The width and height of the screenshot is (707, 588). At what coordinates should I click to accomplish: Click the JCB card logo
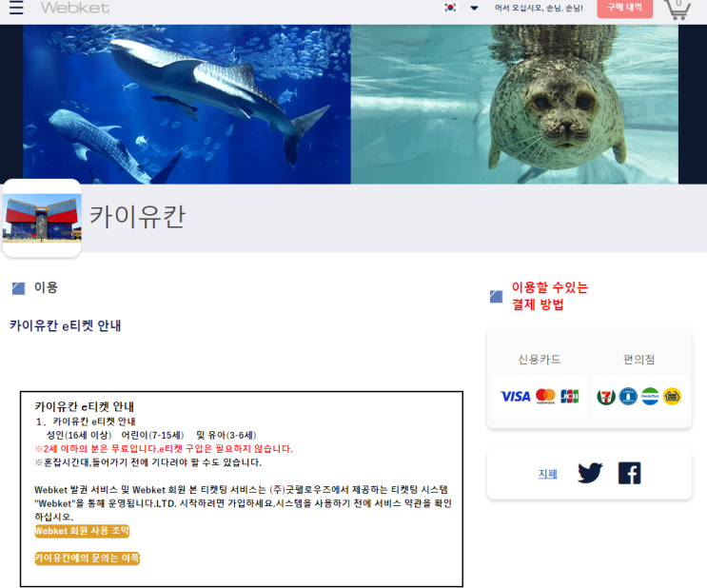pos(569,397)
